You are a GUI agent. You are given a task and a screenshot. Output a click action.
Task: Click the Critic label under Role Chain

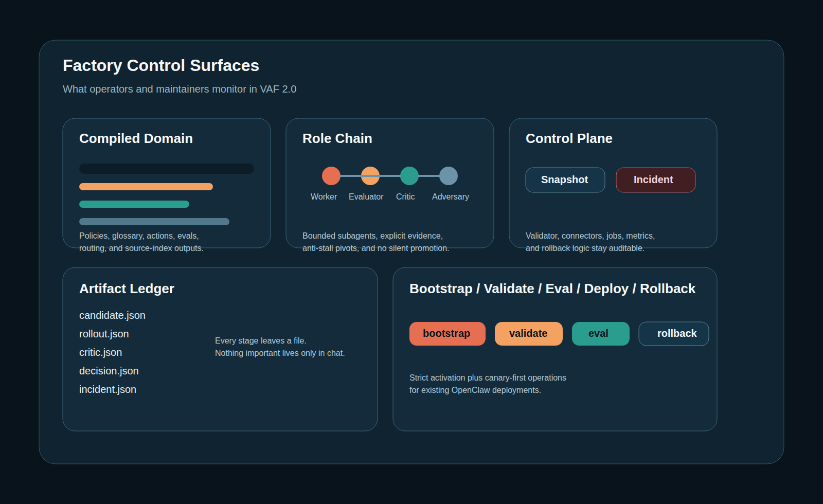coord(405,196)
